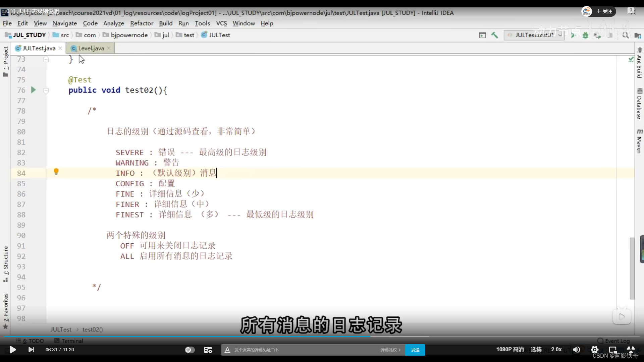Click the Build project hammer icon
Viewport: 644px width, 362px height.
pos(495,35)
